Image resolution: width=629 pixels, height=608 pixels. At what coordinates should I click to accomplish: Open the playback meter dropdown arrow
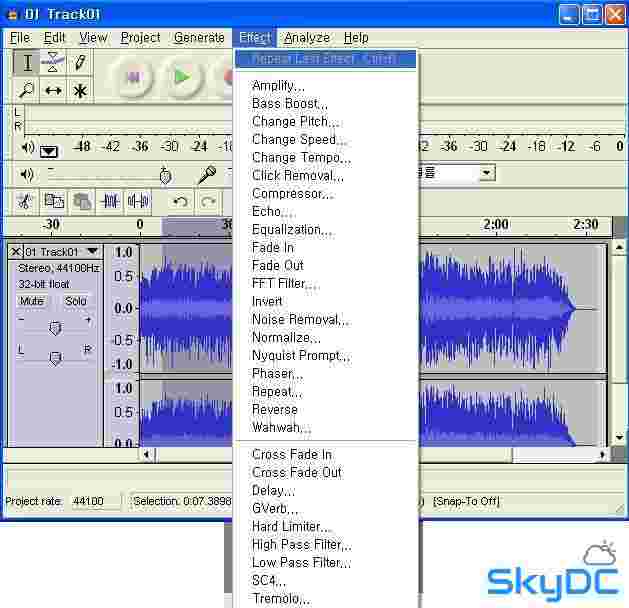pos(49,151)
